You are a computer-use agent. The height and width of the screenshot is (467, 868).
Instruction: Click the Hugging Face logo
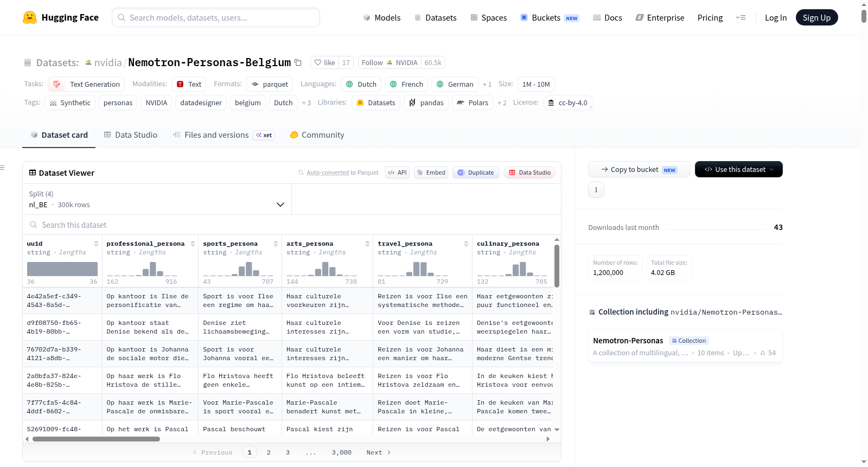click(x=61, y=17)
